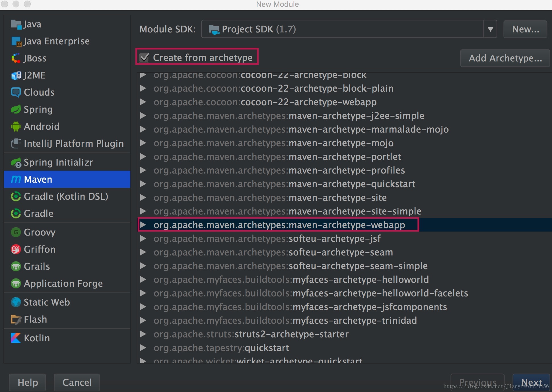Expand myfaces-archetype-trinidad node
The height and width of the screenshot is (392, 552).
pos(143,321)
